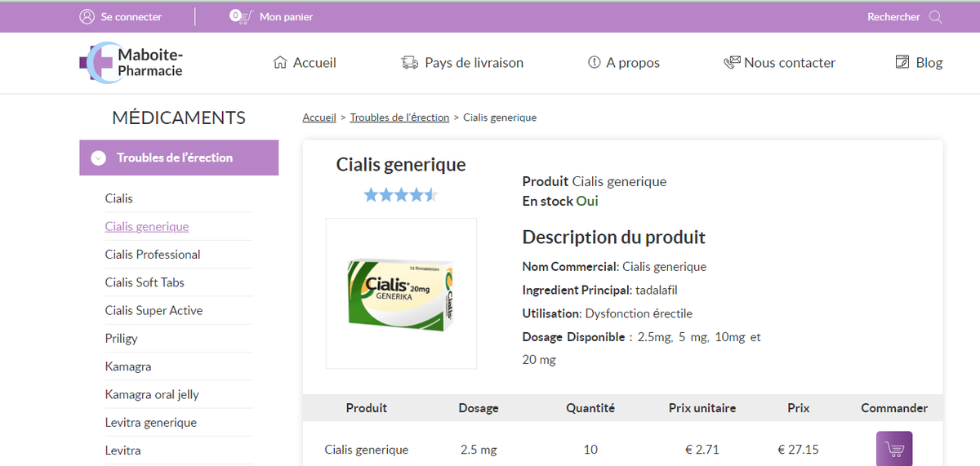Image resolution: width=980 pixels, height=466 pixels.
Task: Click the Maboite-Pharmacie logo
Action: [x=131, y=63]
